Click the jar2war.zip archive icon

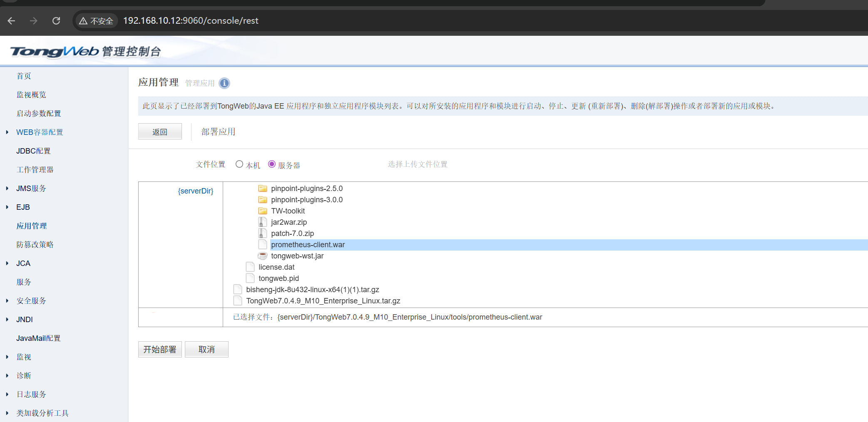(263, 222)
